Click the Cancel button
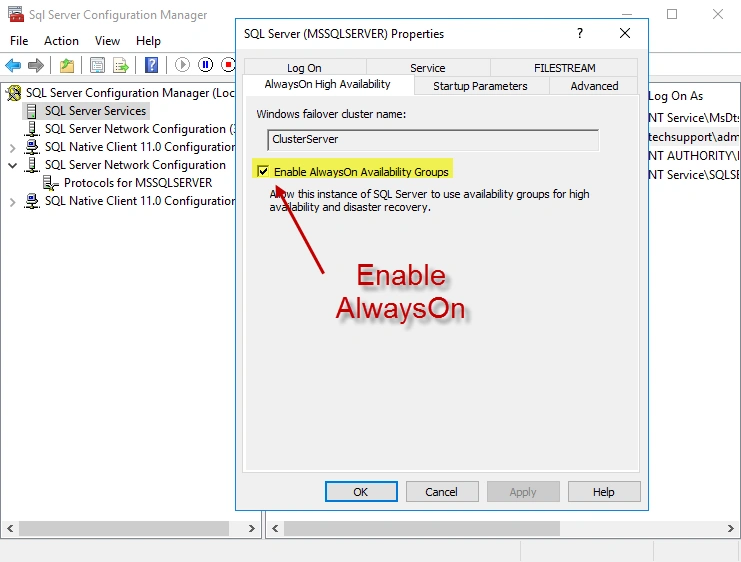 [x=442, y=492]
